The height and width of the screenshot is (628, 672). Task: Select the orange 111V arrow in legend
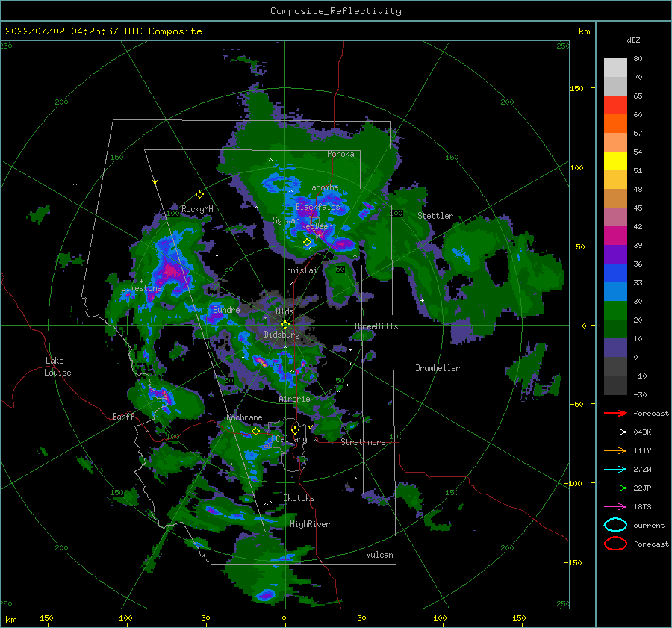[615, 450]
